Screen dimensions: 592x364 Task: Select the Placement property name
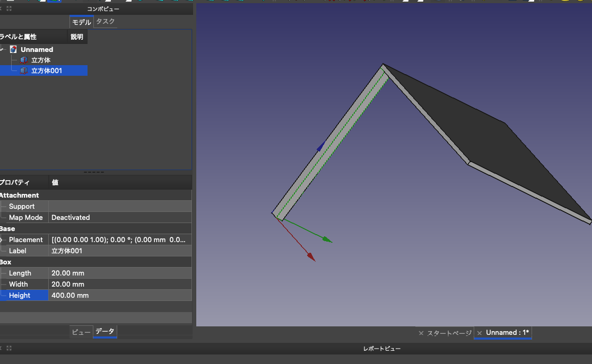tap(25, 240)
